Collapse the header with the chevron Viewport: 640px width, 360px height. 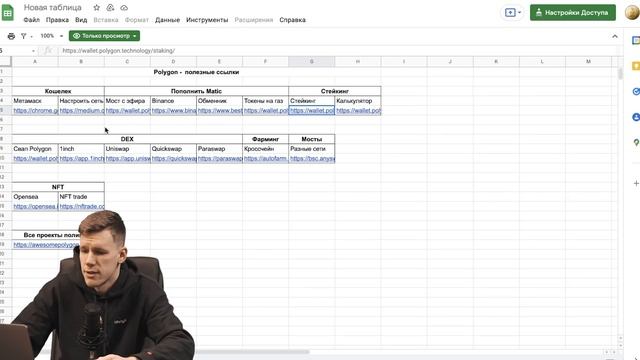[615, 36]
